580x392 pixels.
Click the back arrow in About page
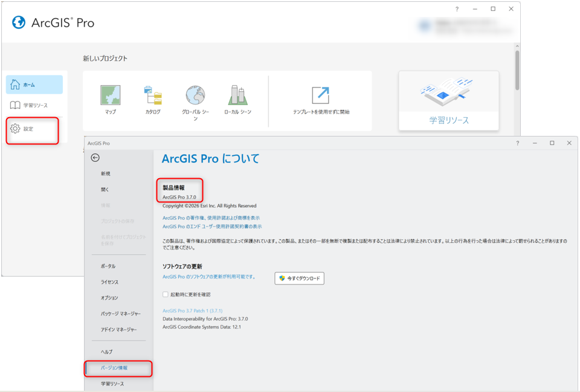95,158
